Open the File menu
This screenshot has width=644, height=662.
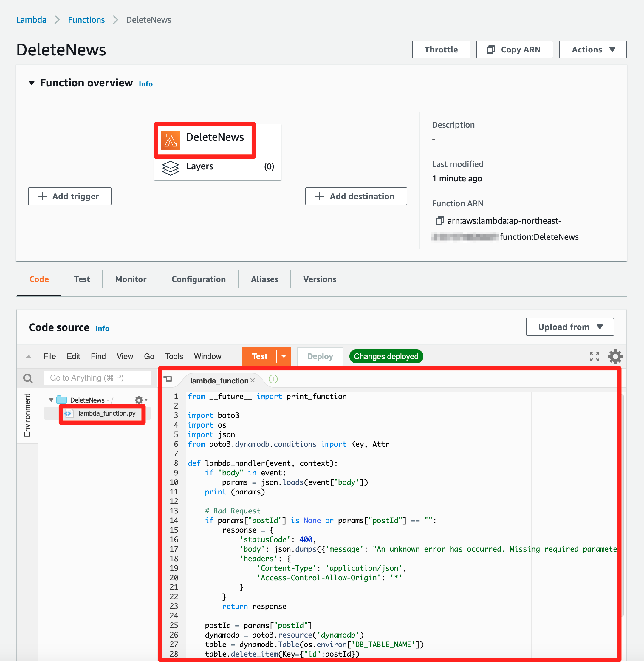[x=50, y=356]
